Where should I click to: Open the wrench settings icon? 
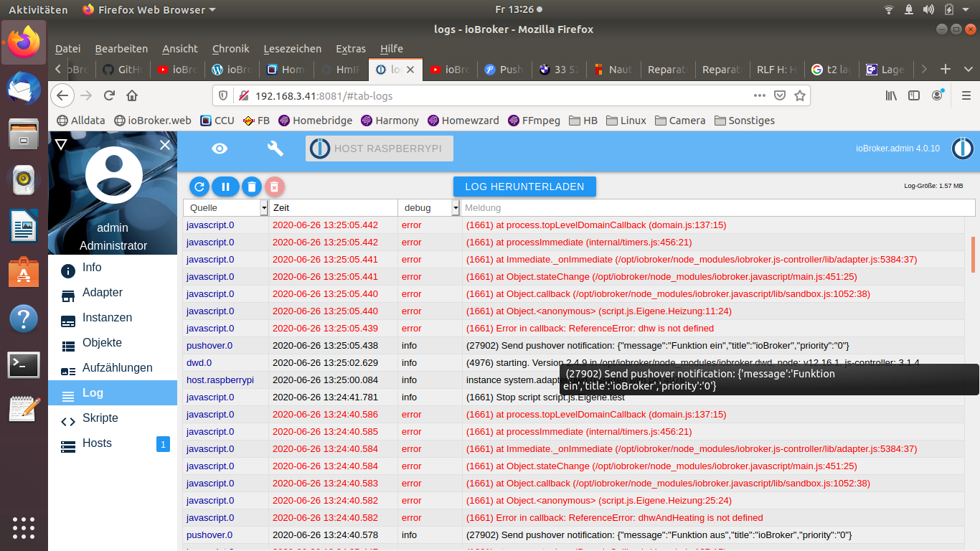pos(275,149)
